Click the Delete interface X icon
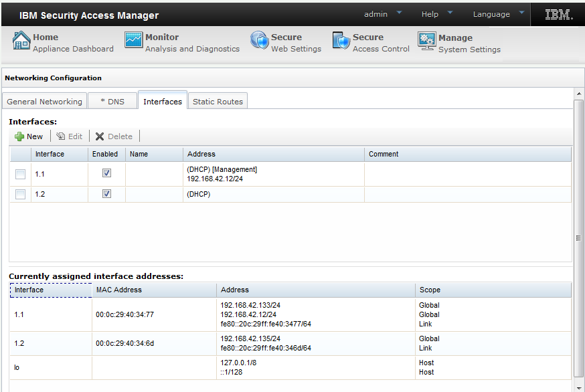The image size is (585, 392). tap(102, 136)
